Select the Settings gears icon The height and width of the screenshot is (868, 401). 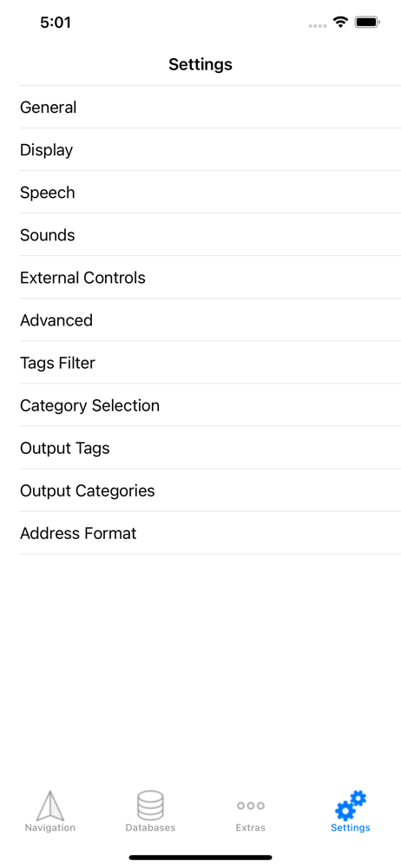coord(351,806)
